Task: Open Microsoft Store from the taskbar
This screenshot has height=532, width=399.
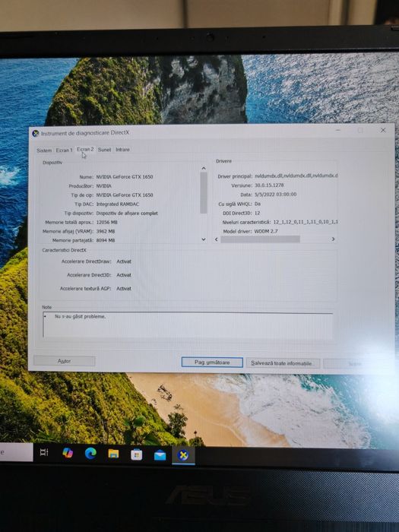Action: tap(136, 454)
